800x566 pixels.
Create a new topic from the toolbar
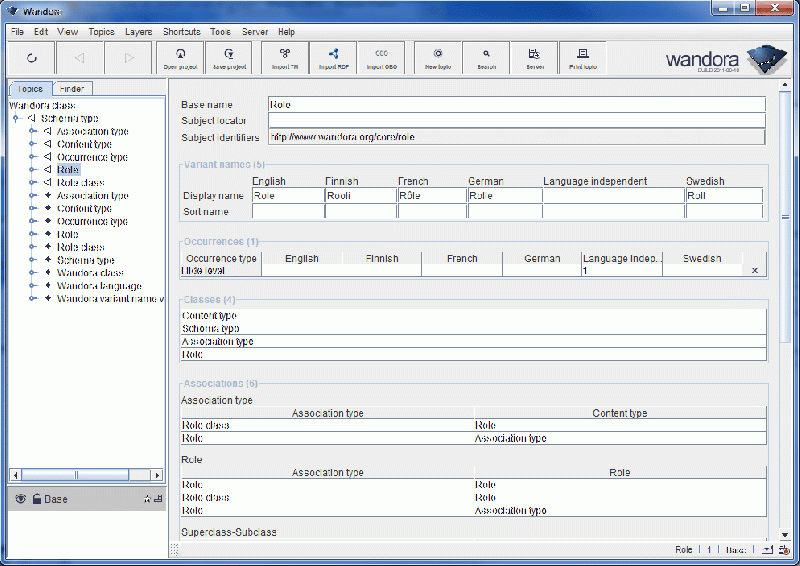point(438,58)
